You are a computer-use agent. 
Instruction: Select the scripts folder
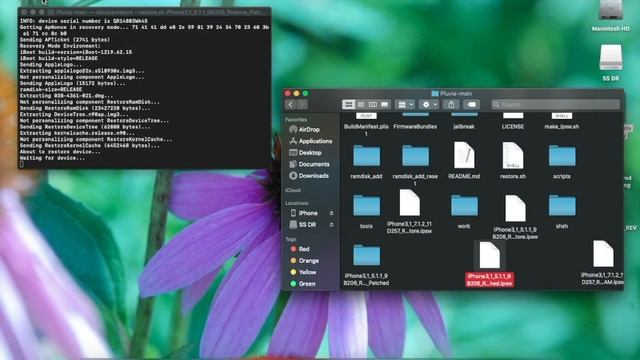(562, 156)
